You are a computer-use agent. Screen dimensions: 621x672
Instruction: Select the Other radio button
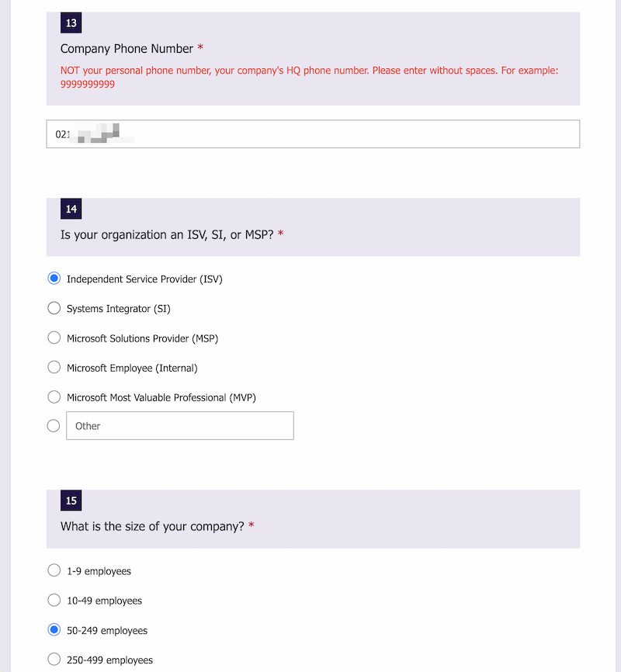pyautogui.click(x=54, y=425)
